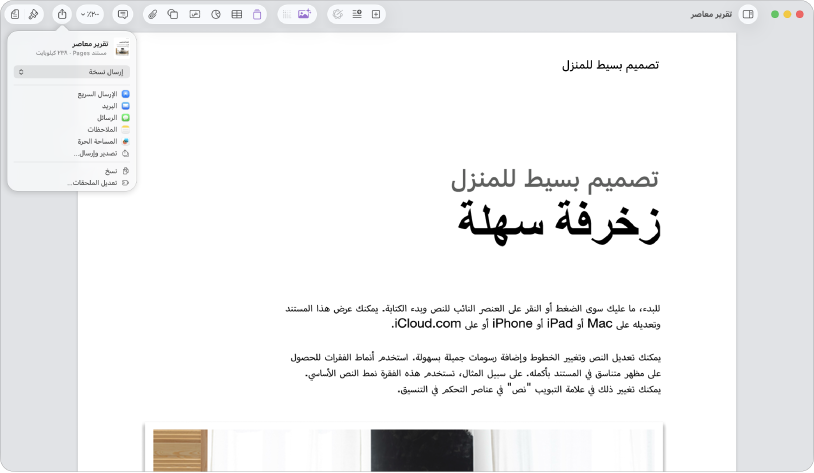Viewport: 814px width, 473px height.
Task: Add a comment with the speech bubble icon
Action: pos(123,15)
